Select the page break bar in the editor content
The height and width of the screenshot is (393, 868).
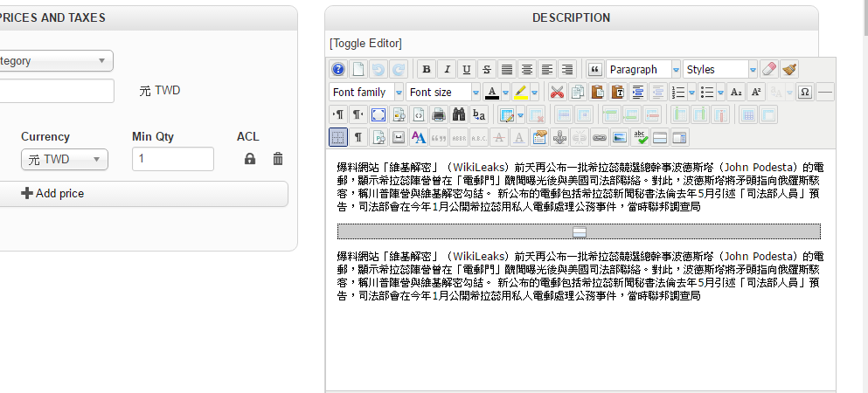coord(579,231)
